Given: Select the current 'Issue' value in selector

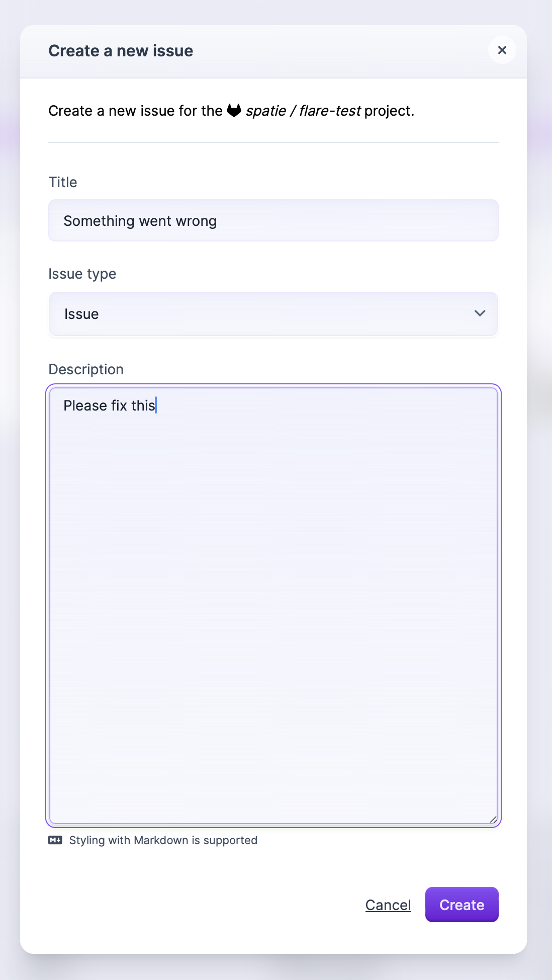Looking at the screenshot, I should (81, 313).
